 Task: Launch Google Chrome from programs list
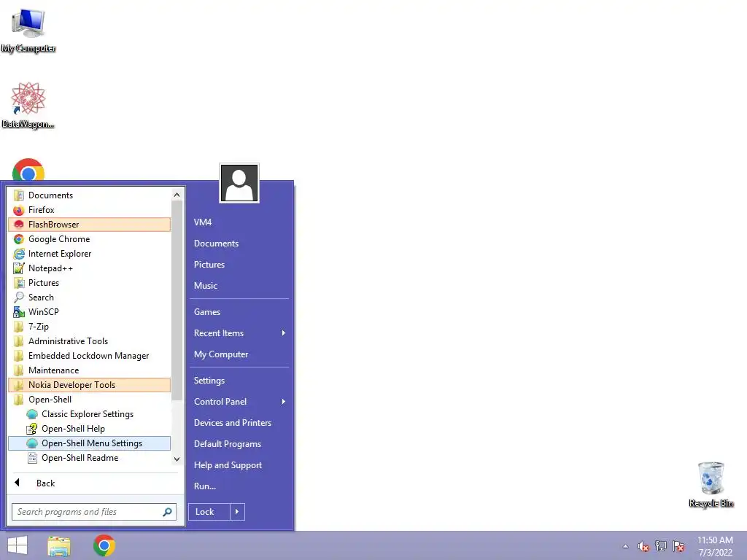point(89,239)
